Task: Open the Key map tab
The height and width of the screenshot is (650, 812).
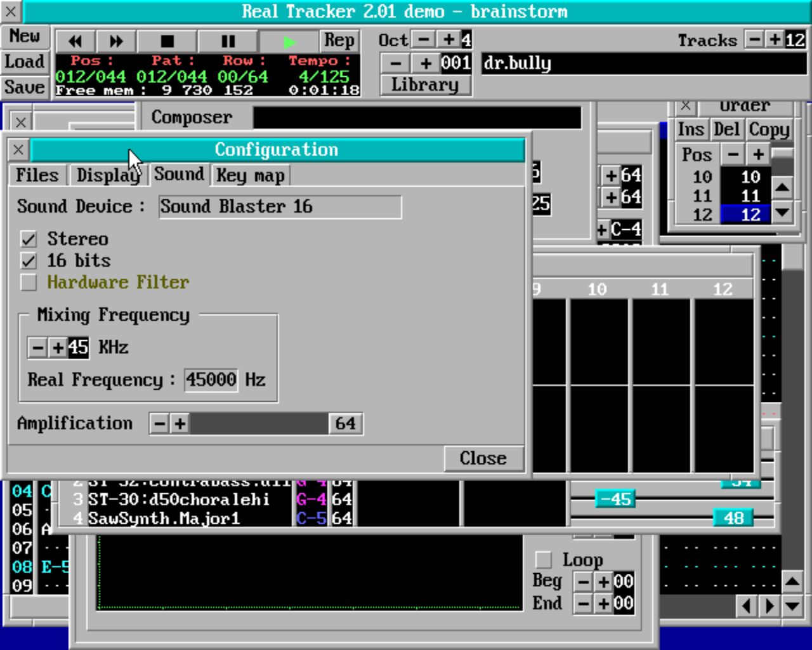Action: click(250, 175)
